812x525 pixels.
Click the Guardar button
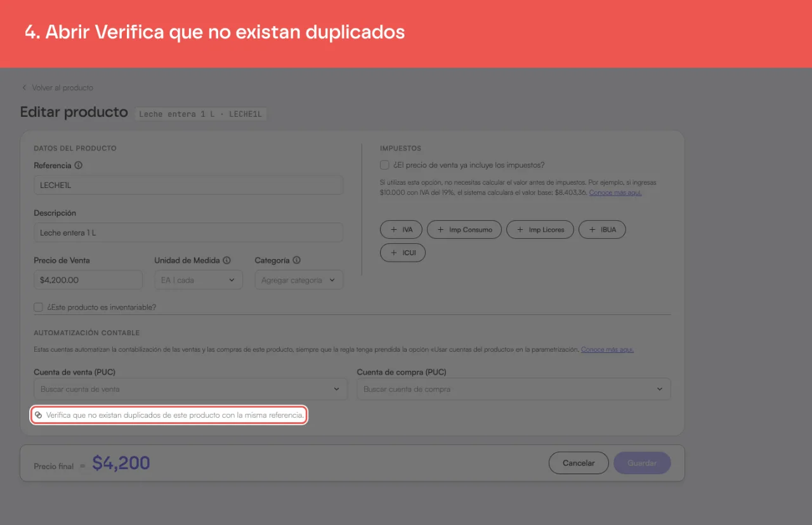[642, 463]
